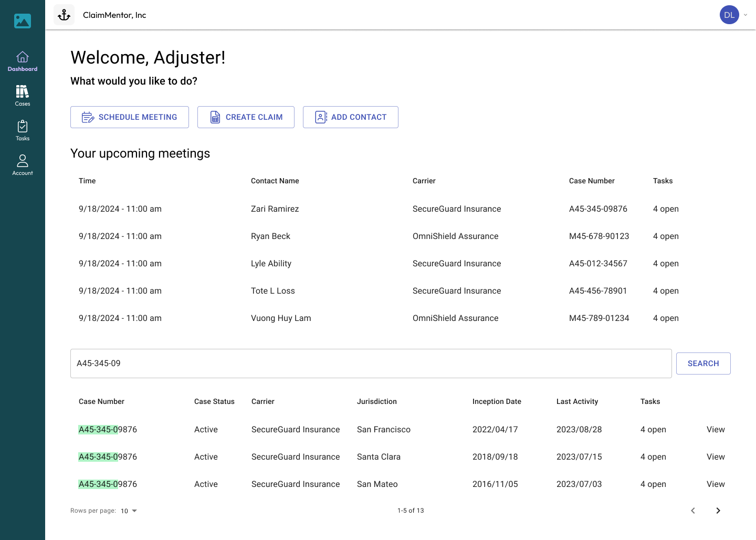
Task: Open Tasks from the sidebar
Action: [23, 127]
